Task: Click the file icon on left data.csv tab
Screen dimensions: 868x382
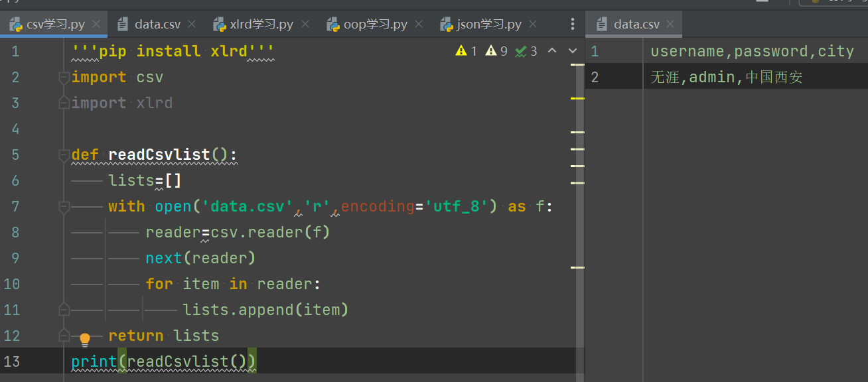Action: click(123, 25)
